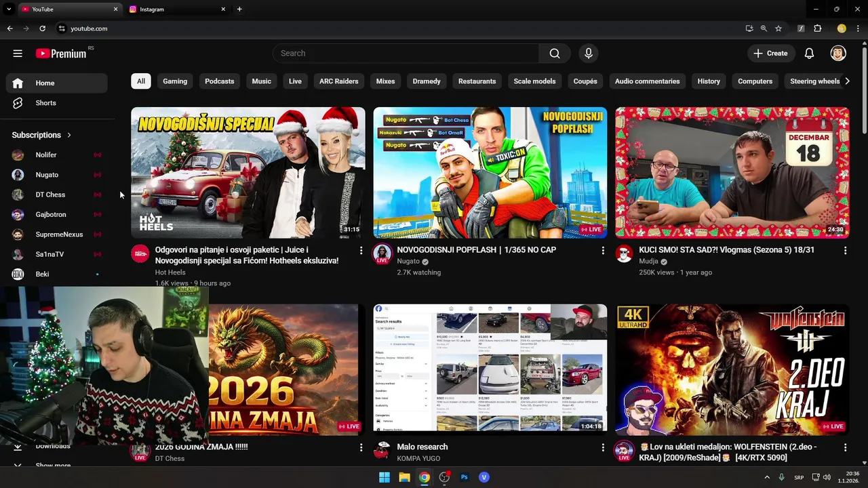Click the KOMPA YUGO channel avatar
This screenshot has height=488, width=868.
pos(382,451)
